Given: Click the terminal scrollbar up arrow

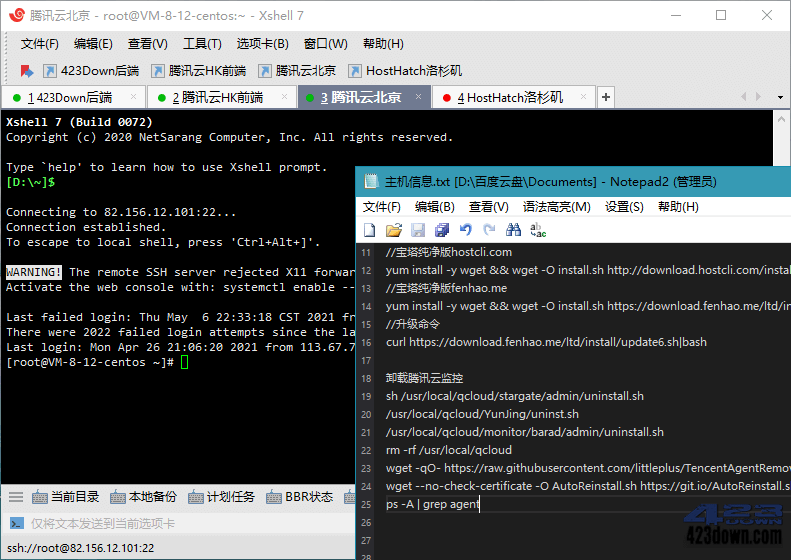Looking at the screenshot, I should 781,120.
